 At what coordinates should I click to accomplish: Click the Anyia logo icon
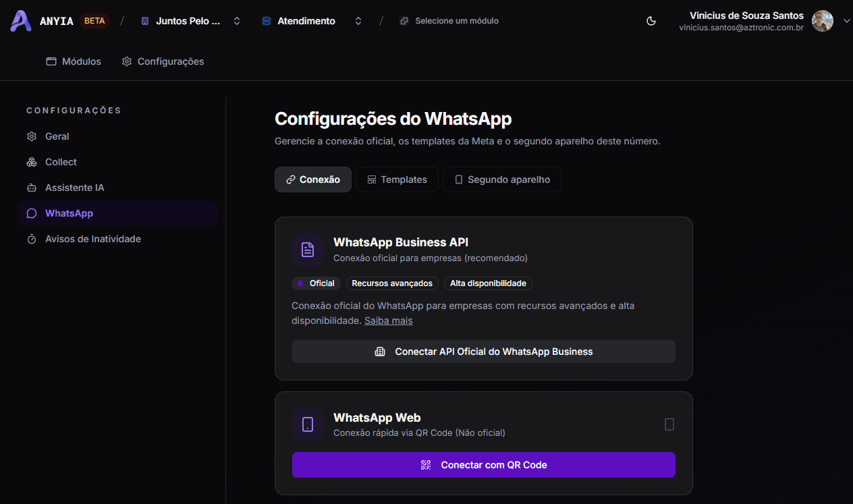[21, 21]
